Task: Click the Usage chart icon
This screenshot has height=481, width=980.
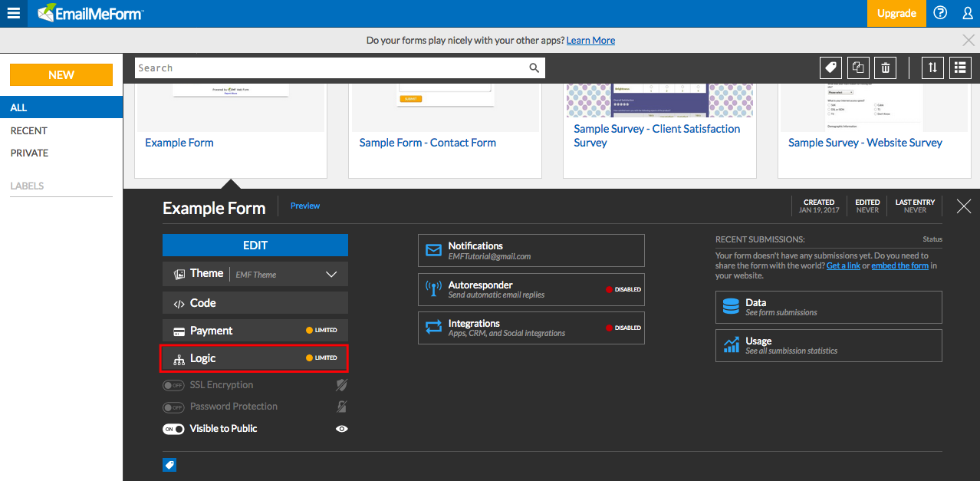Action: coord(731,345)
